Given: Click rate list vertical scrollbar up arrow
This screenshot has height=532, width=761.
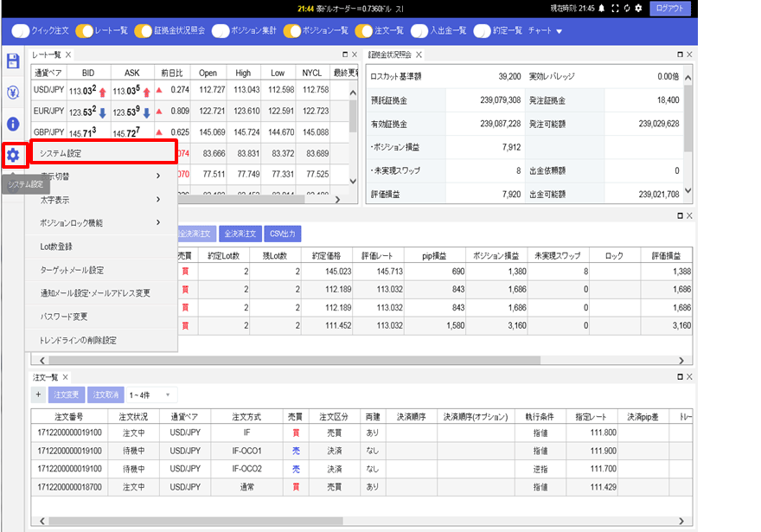Looking at the screenshot, I should pyautogui.click(x=353, y=93).
